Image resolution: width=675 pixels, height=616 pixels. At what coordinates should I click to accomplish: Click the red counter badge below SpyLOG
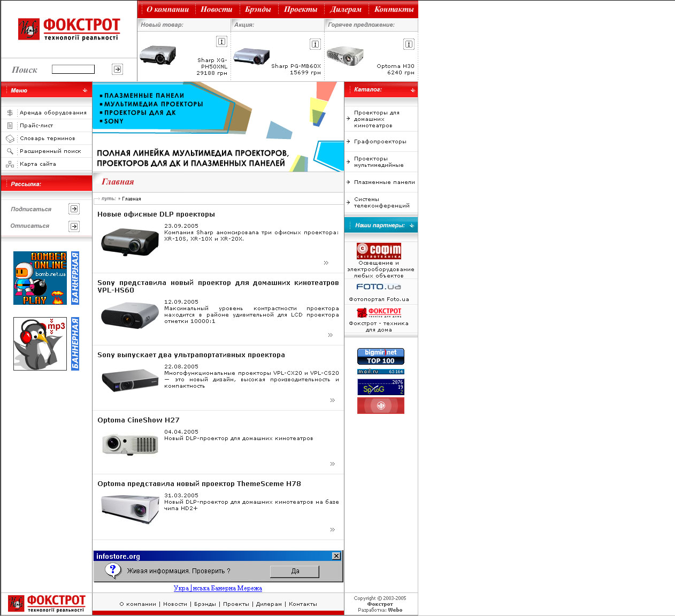click(381, 406)
